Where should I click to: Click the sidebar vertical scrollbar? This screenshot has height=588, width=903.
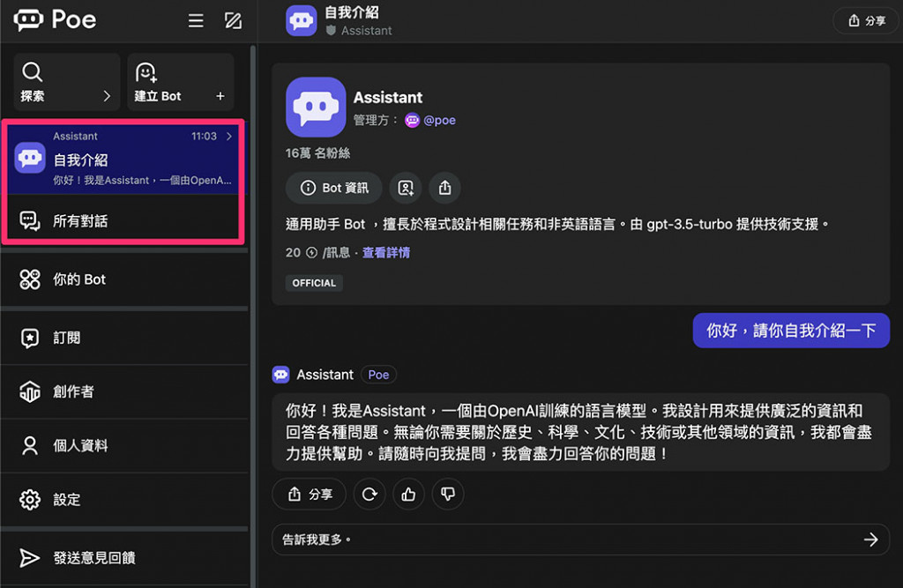pyautogui.click(x=253, y=316)
